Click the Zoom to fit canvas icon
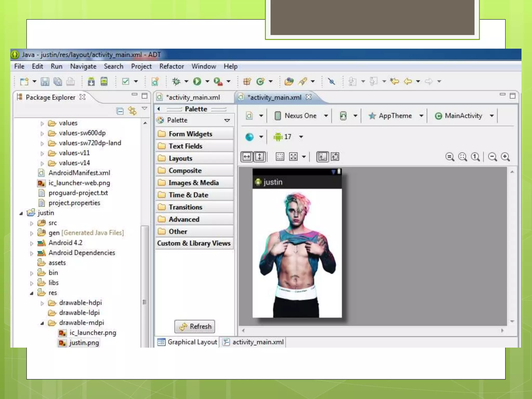This screenshot has width=532, height=399. coord(463,157)
